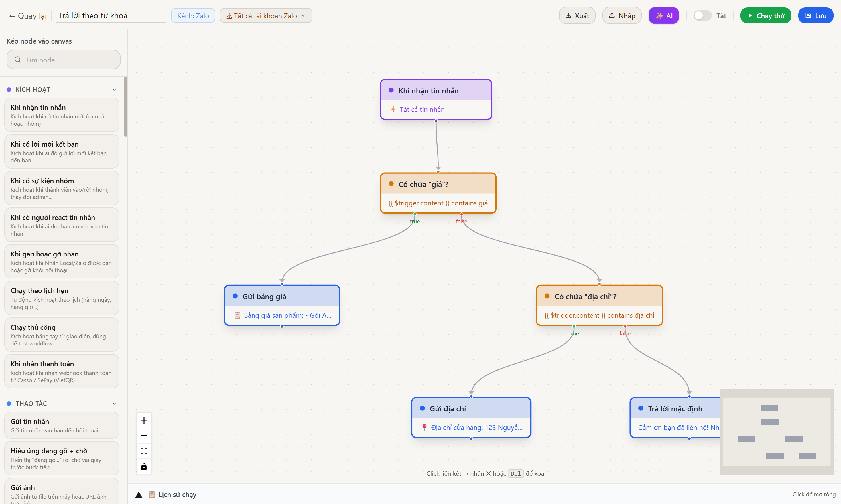Click the "Click để mở rộng" text
This screenshot has height=504, width=841.
[x=814, y=495]
